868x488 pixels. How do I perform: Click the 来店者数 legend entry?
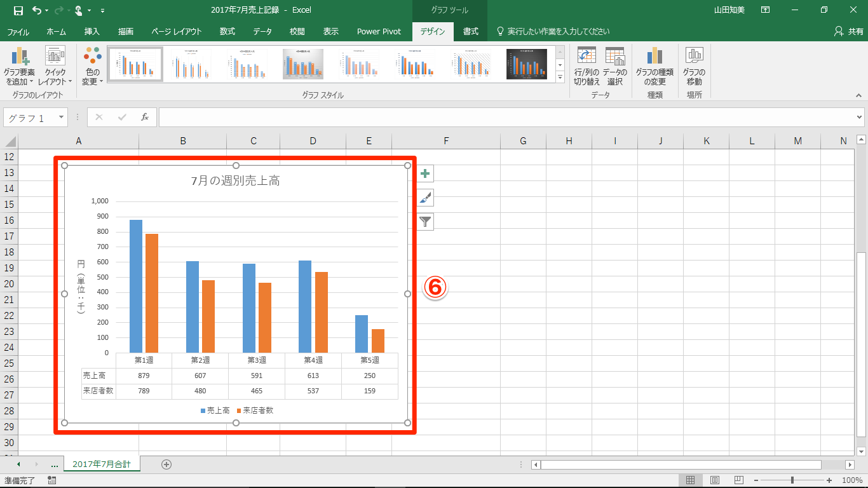click(255, 410)
